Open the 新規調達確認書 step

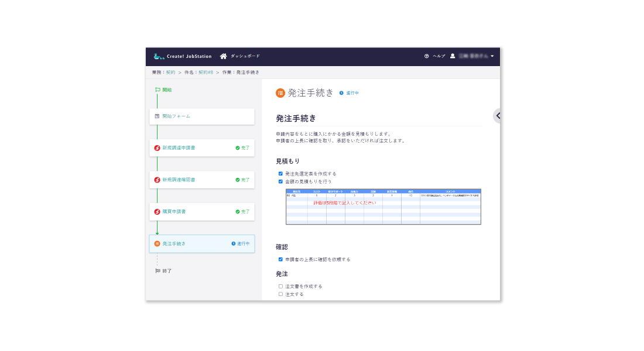tap(201, 180)
